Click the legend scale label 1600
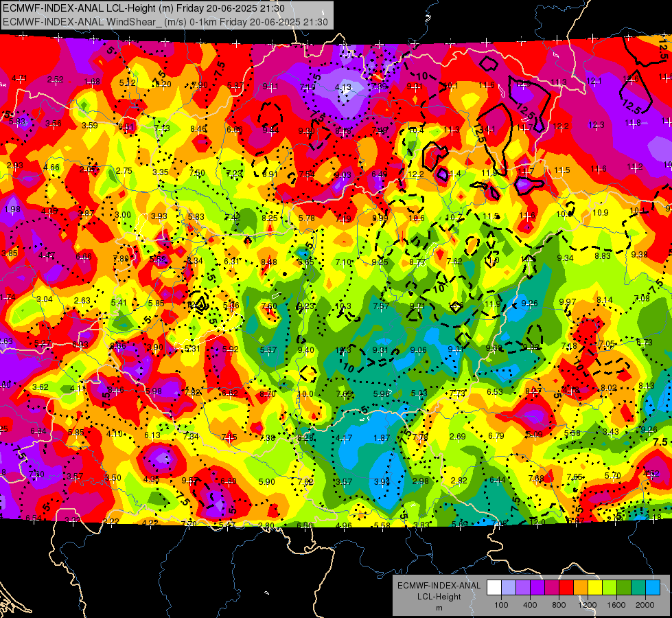Image resolution: width=672 pixels, height=618 pixels. (x=616, y=605)
